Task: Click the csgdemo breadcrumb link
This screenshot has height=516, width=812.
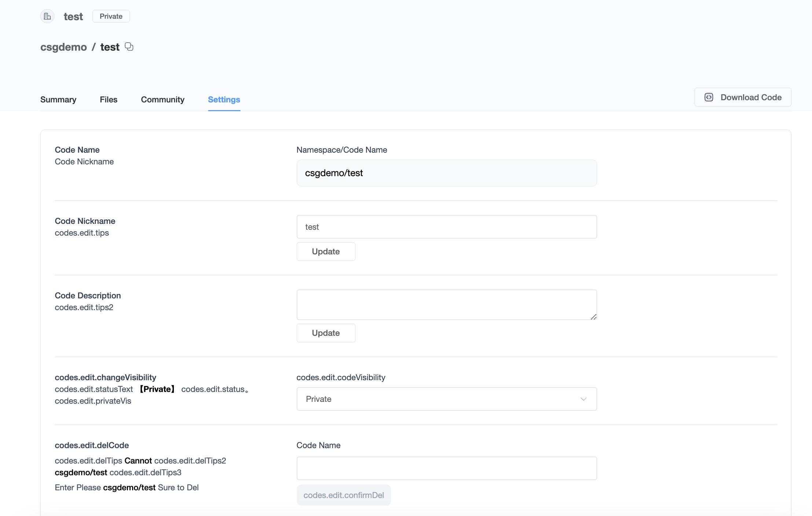Action: 64,47
